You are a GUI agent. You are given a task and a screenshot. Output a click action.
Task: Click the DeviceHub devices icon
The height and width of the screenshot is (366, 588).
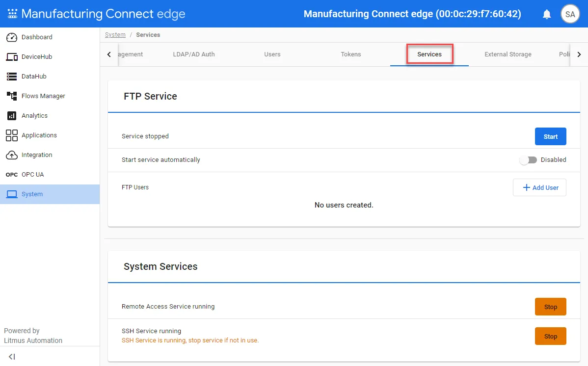pyautogui.click(x=12, y=57)
